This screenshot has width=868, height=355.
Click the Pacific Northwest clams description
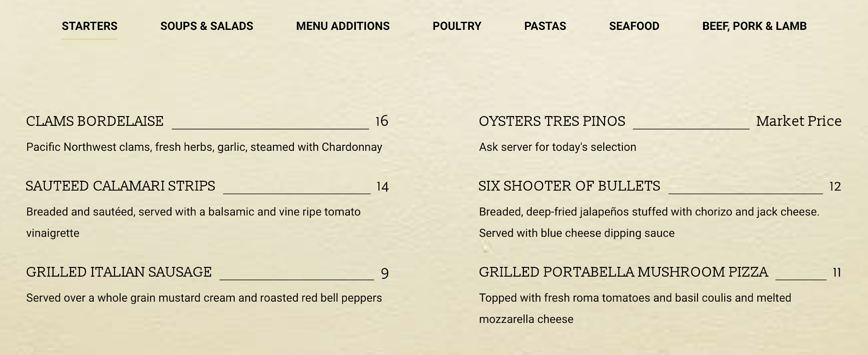coord(204,147)
